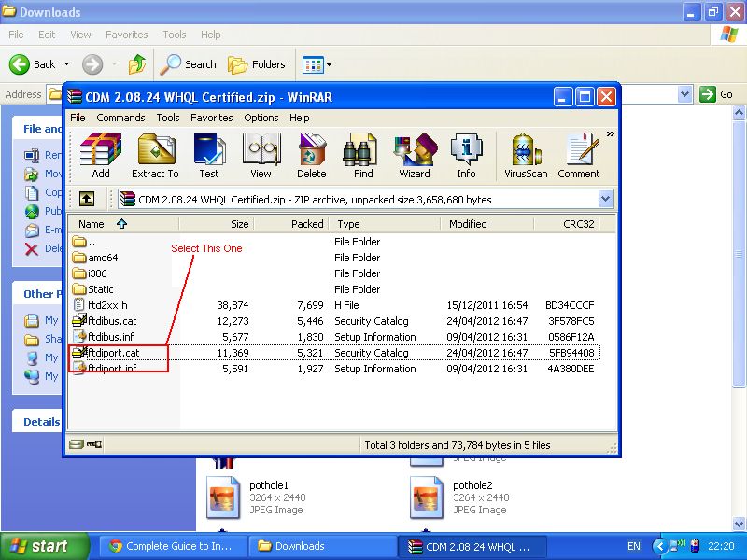This screenshot has height=560, width=747.
Task: Click the Up folder icon in Downloads
Action: tap(137, 64)
